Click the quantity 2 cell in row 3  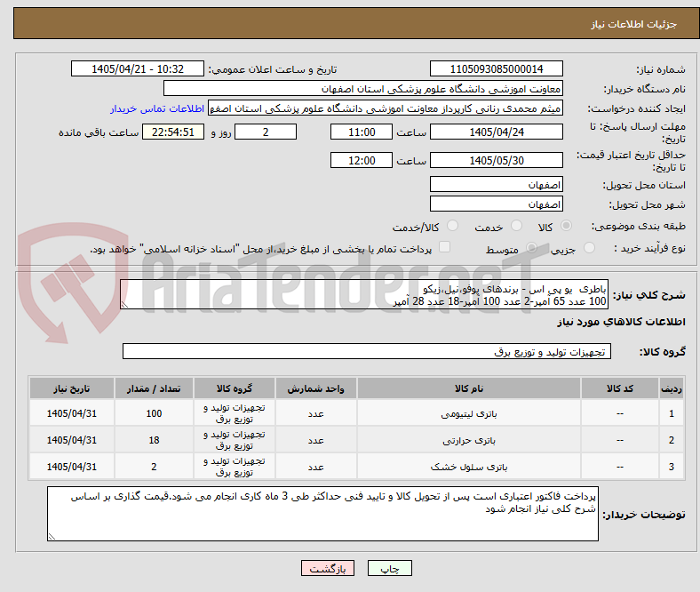coord(154,467)
